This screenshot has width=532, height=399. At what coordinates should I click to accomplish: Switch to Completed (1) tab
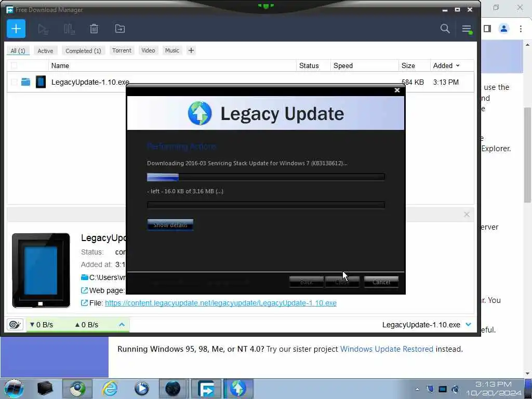(x=83, y=50)
